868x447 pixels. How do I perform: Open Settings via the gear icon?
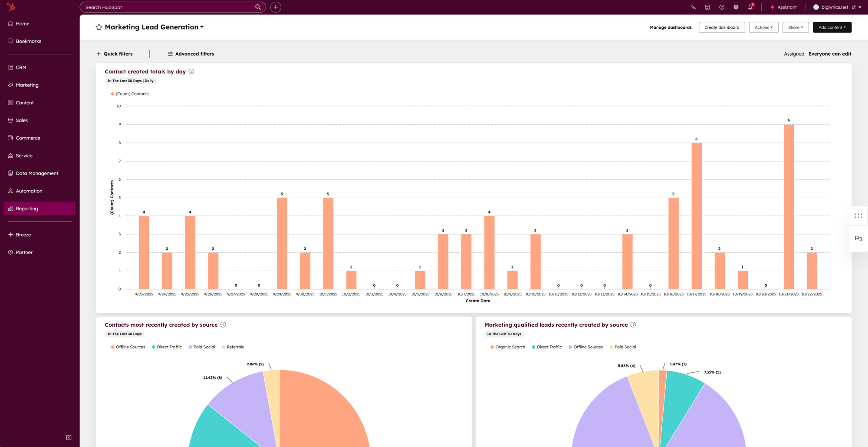(736, 7)
